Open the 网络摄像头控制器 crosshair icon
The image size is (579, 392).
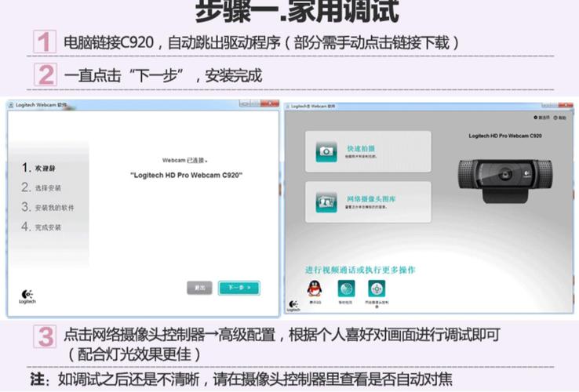377,289
